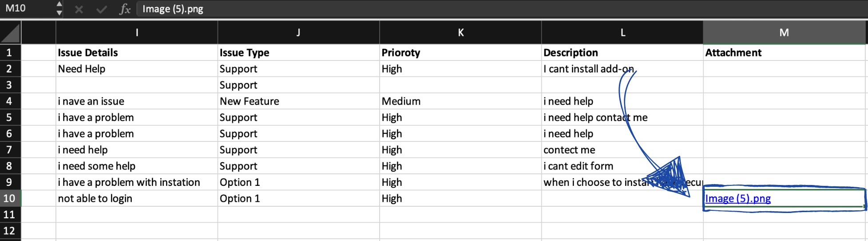The width and height of the screenshot is (868, 241).
Task: Expand the Name Box dropdown arrows
Action: click(x=59, y=8)
